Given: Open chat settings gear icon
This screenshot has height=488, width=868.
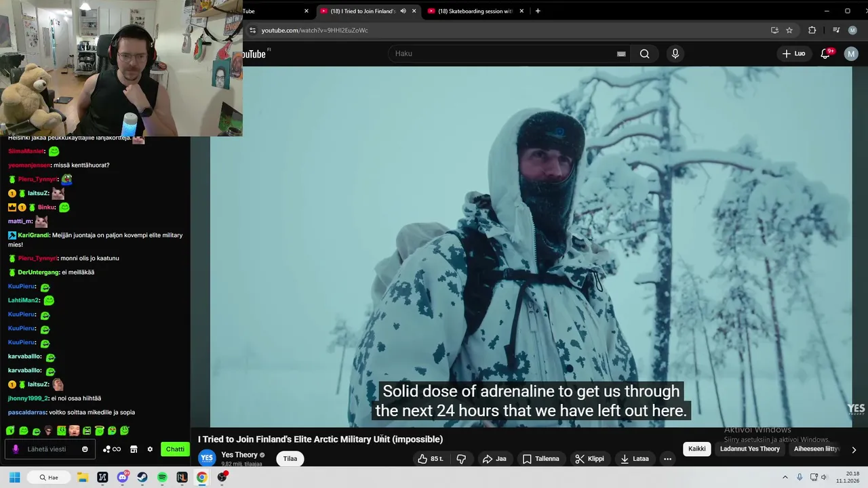Looking at the screenshot, I should [x=151, y=449].
